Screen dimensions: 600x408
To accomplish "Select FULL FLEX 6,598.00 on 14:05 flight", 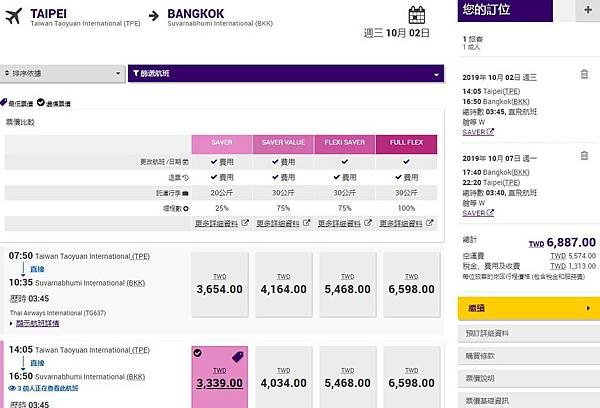I will pos(411,377).
